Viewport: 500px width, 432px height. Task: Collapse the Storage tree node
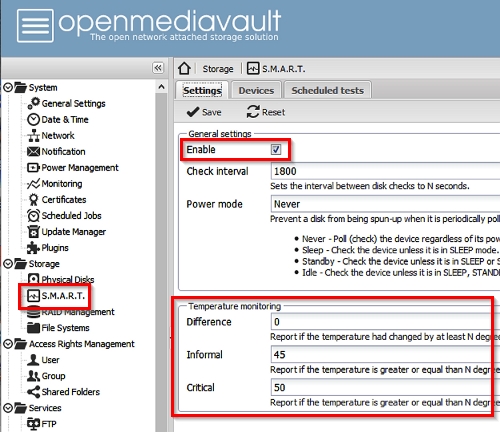point(8,264)
